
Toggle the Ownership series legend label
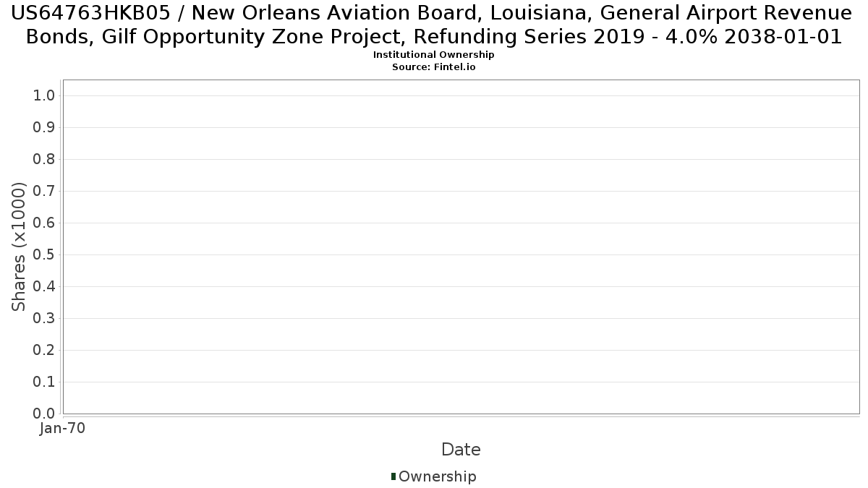[x=437, y=476]
